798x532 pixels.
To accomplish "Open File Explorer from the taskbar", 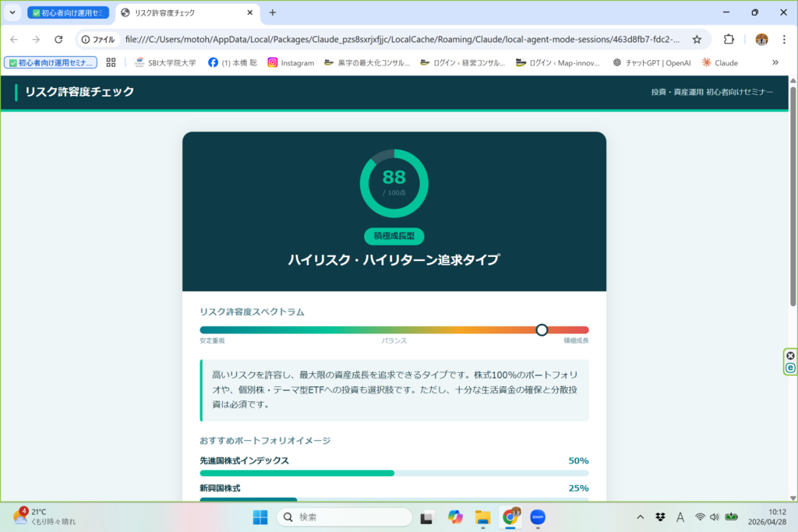I will [482, 516].
